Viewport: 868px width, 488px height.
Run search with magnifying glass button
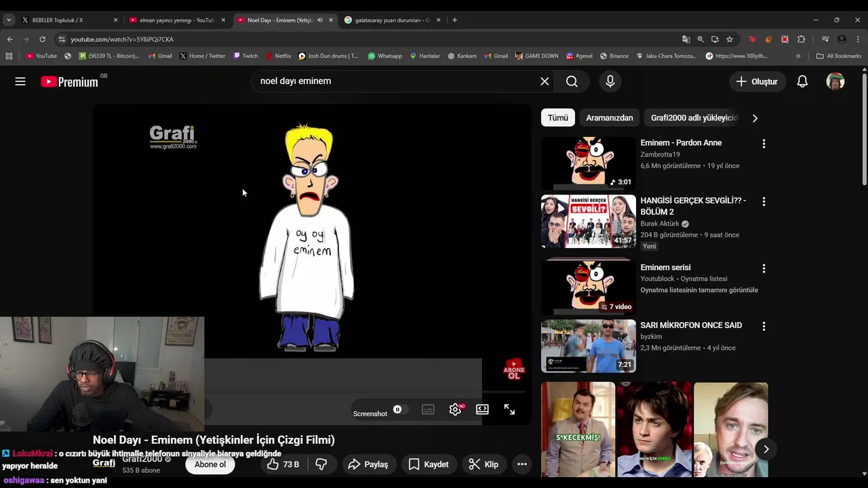[x=572, y=81]
